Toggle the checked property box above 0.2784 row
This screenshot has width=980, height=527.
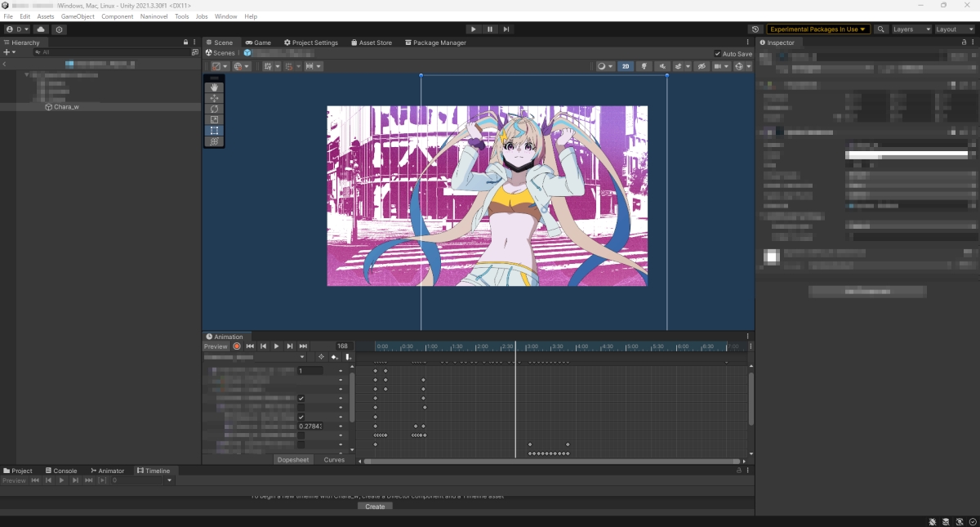coord(301,417)
